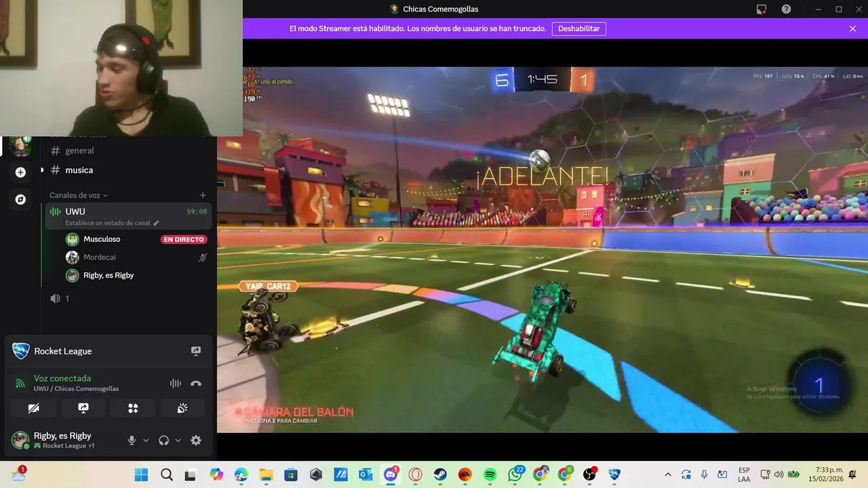Screen dimensions: 868x488
Task: Open Opera browser from taskbar
Action: pyautogui.click(x=415, y=475)
